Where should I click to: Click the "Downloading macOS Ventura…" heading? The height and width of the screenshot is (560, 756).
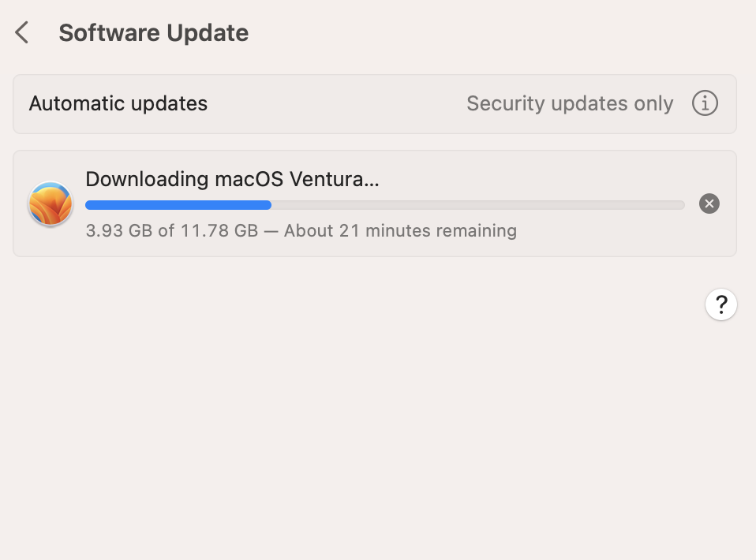(x=232, y=179)
